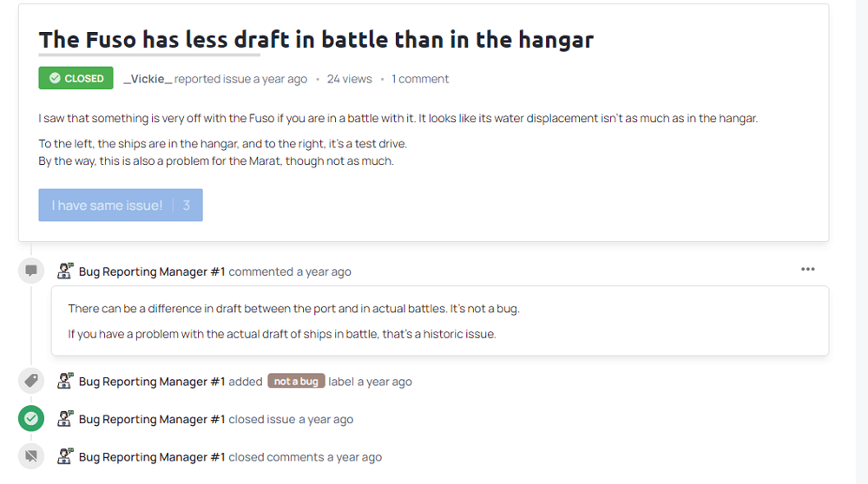868x484 pixels.
Task: Click the crossed-out comments icon in the timeline
Action: click(x=31, y=456)
